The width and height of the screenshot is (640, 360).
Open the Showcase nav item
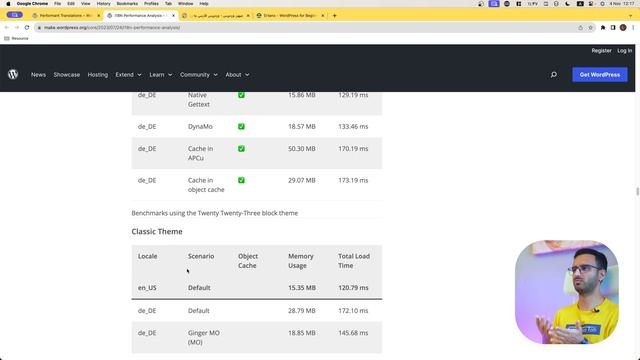point(67,75)
